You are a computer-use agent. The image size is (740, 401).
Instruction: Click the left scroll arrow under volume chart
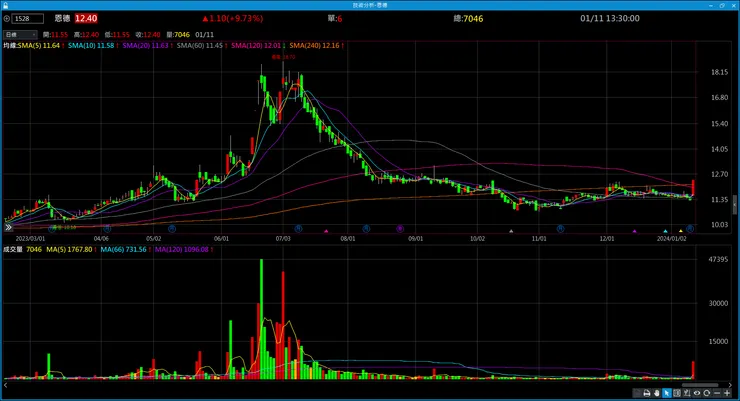click(5, 385)
